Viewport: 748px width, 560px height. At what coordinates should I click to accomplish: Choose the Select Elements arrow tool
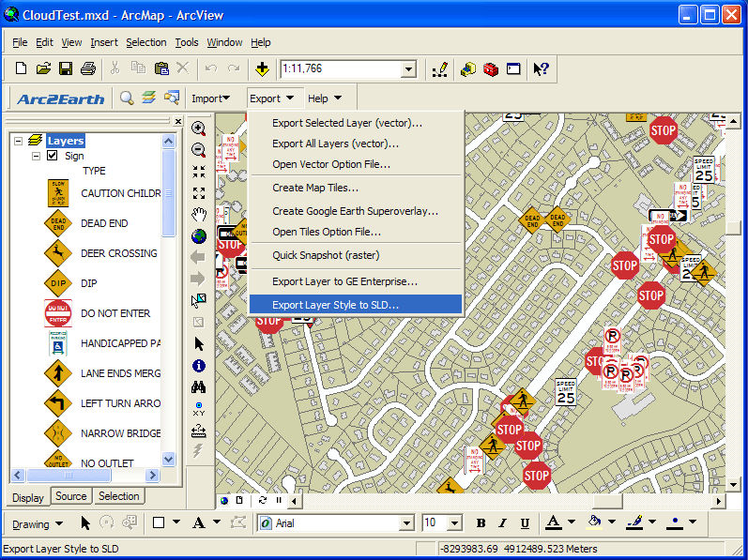[199, 344]
